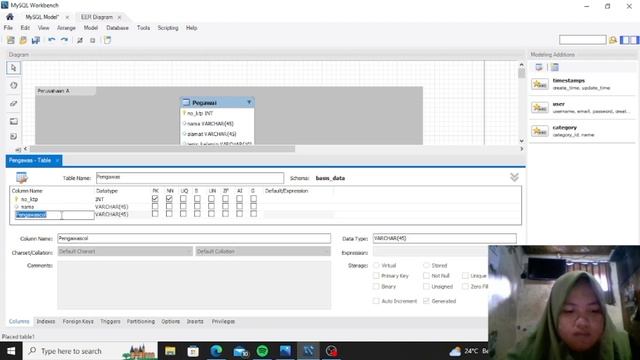The image size is (640, 360).
Task: Open Microsoft Edge from the taskbar
Action: click(x=216, y=351)
